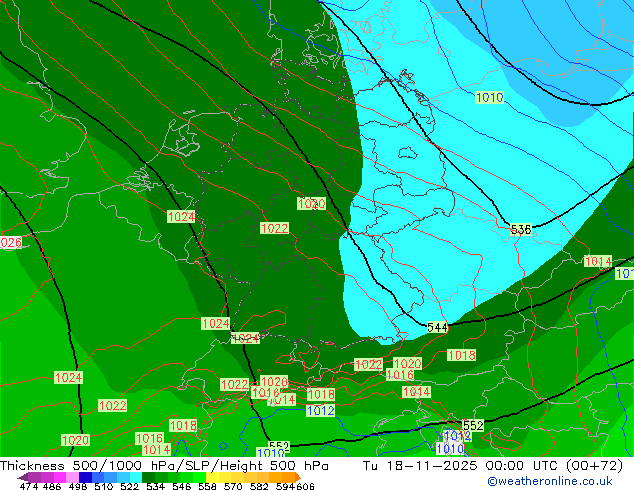Click the date 'Tu 18-11-2025 00:00 UTC (00+72)'

(492, 466)
